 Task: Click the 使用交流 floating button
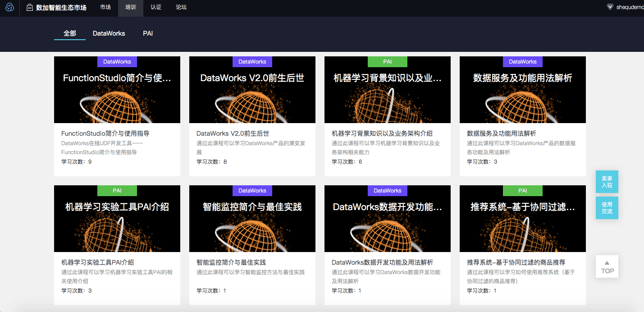607,208
